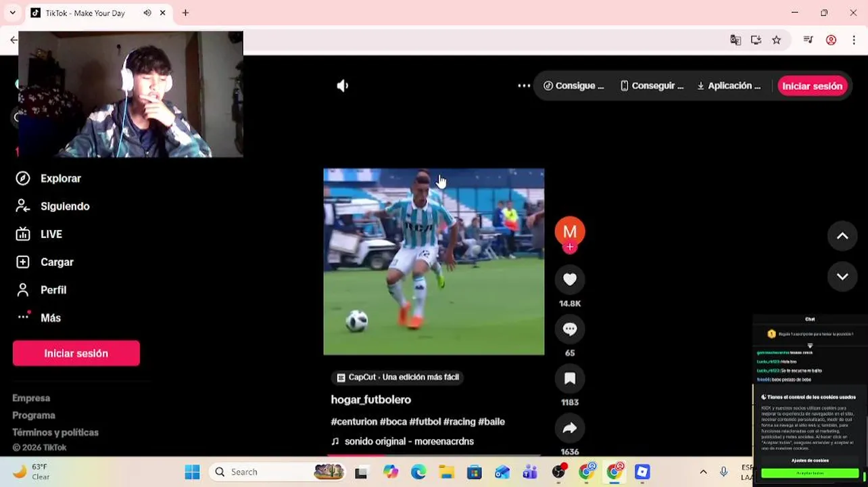Click the plus square Cargar icon
This screenshot has width=868, height=487.
[23, 262]
